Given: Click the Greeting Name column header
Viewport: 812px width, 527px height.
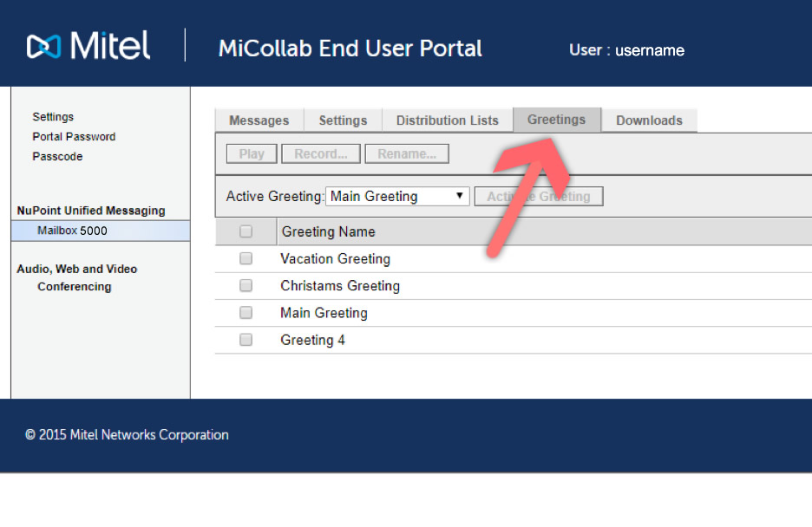Looking at the screenshot, I should (328, 231).
